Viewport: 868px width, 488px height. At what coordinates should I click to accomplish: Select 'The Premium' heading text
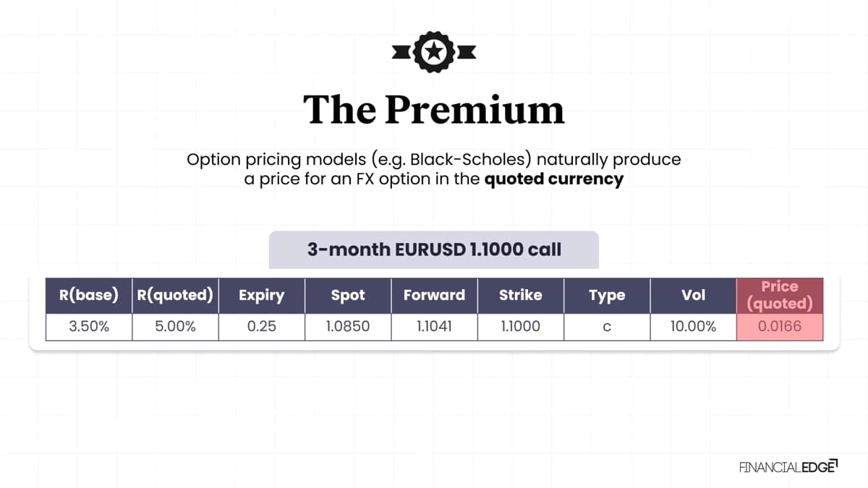tap(433, 109)
